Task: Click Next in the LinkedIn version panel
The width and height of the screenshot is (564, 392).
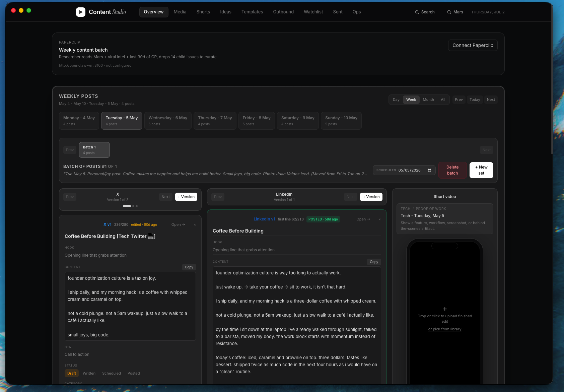Action: coord(351,197)
